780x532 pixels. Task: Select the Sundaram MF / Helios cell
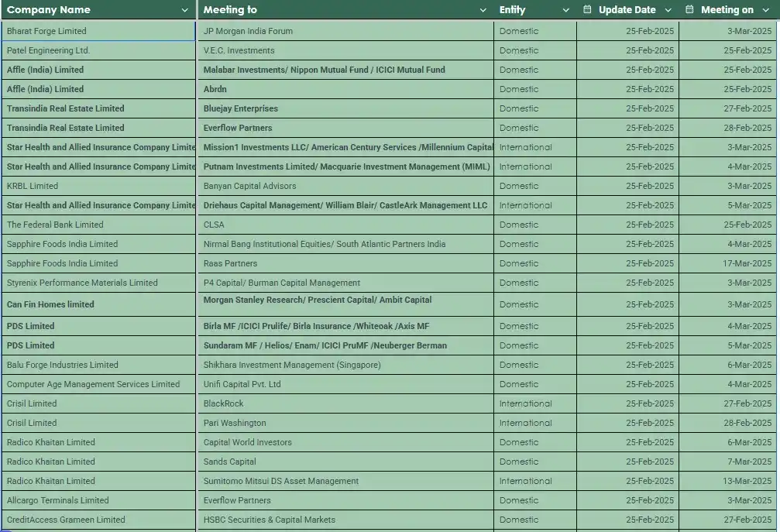pyautogui.click(x=345, y=345)
